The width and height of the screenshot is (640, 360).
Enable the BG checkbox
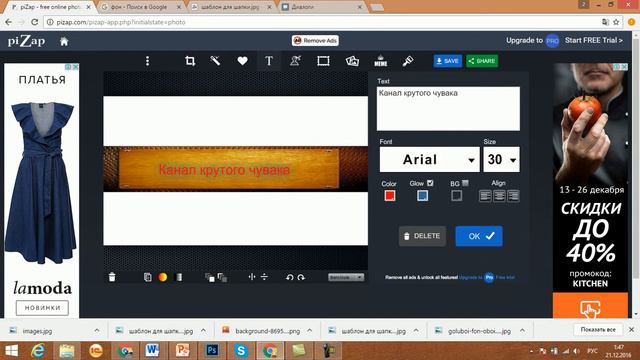tap(465, 183)
